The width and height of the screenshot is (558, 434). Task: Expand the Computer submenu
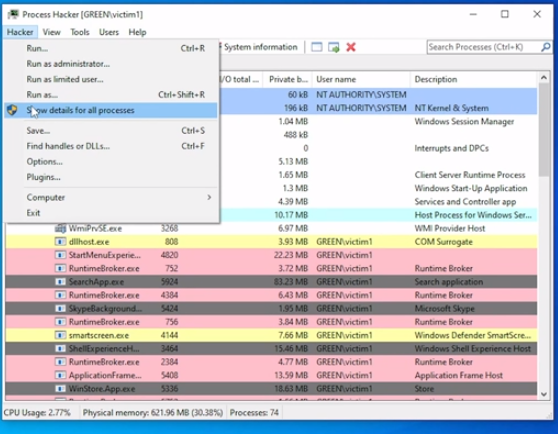tap(111, 197)
